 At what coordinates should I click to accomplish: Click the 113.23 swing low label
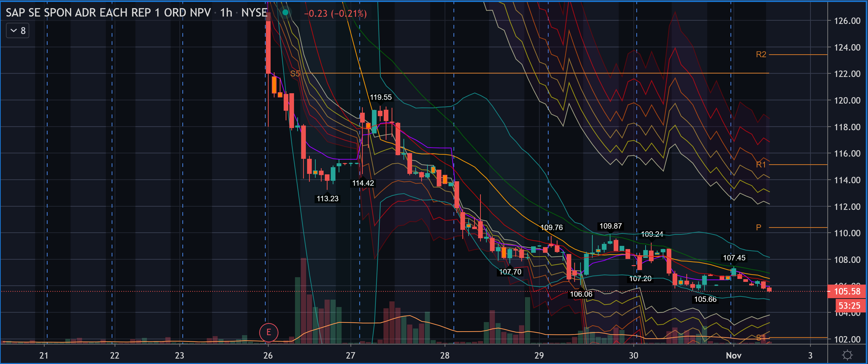click(x=327, y=199)
